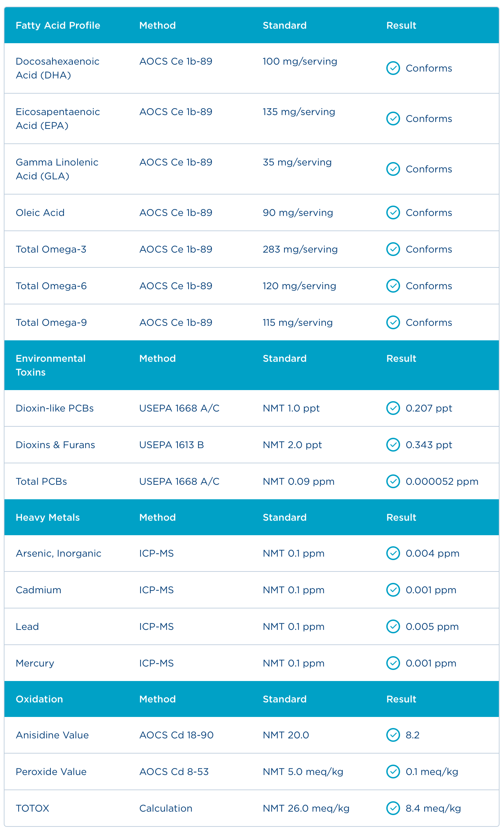Click the checkmark beside 0.000052 ppm result

pos(393,481)
